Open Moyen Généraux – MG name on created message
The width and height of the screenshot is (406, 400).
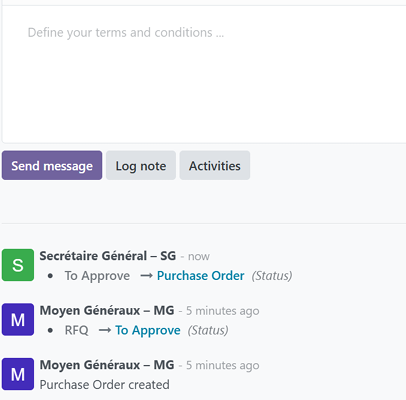click(x=107, y=365)
